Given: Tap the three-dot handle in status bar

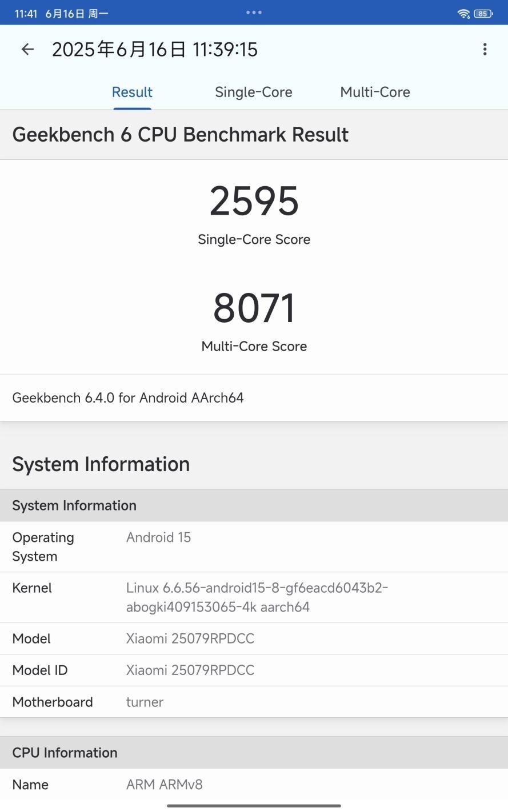Looking at the screenshot, I should (x=254, y=12).
